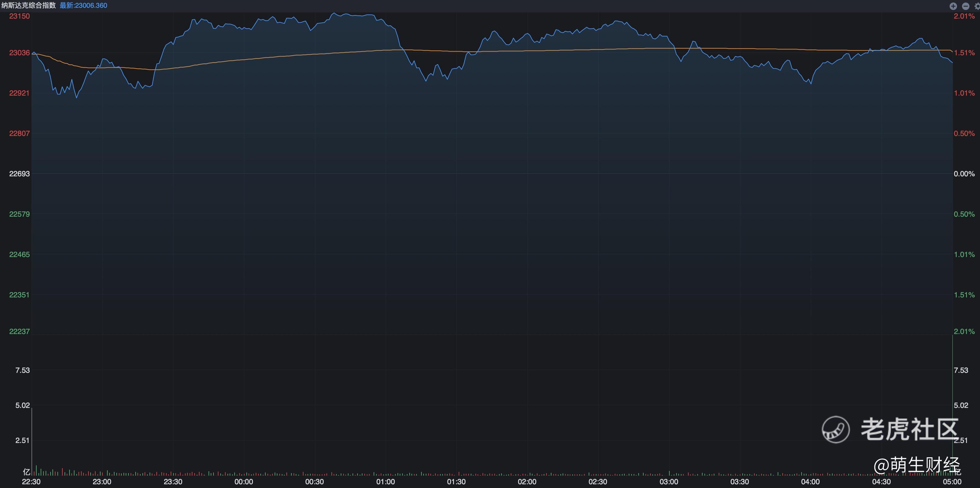Click the 0.00% percent axis label
980x488 pixels.
click(x=964, y=174)
